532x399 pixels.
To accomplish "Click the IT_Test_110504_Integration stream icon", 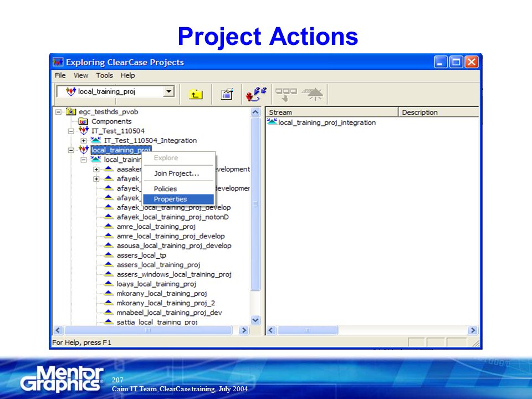I will pos(96,140).
